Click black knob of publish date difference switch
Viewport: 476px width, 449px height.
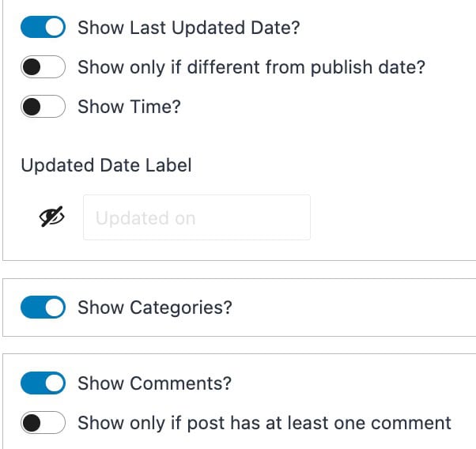click(x=32, y=68)
